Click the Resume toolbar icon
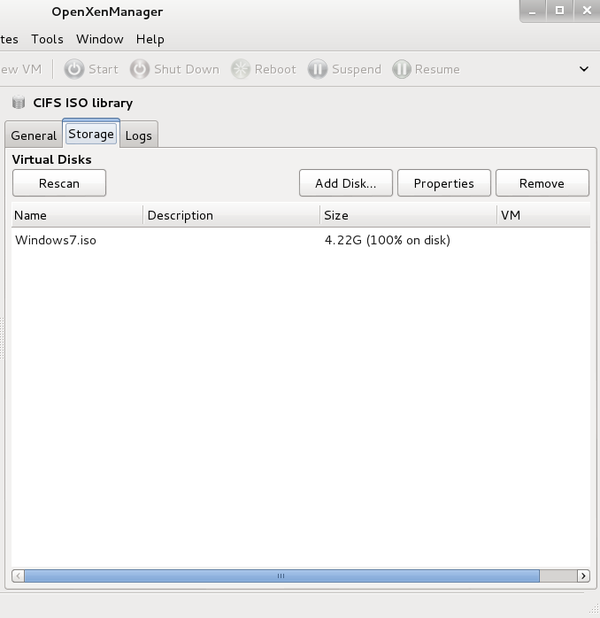Screen dimensions: 600x618 pyautogui.click(x=401, y=69)
